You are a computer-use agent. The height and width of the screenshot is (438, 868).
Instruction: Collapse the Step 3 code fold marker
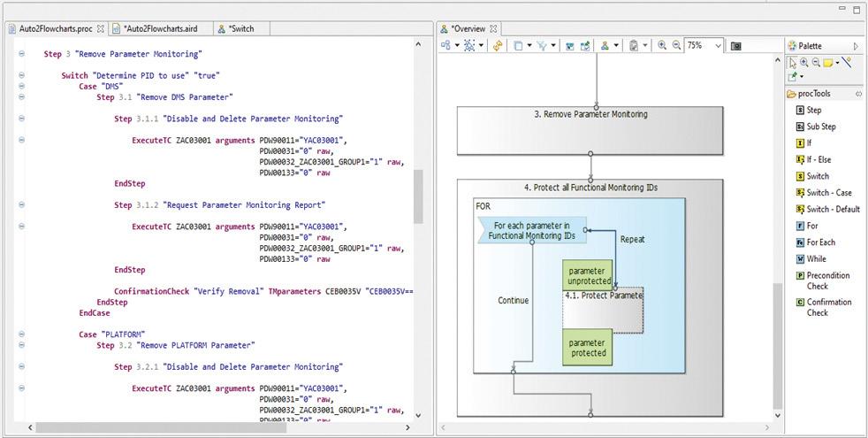point(21,54)
